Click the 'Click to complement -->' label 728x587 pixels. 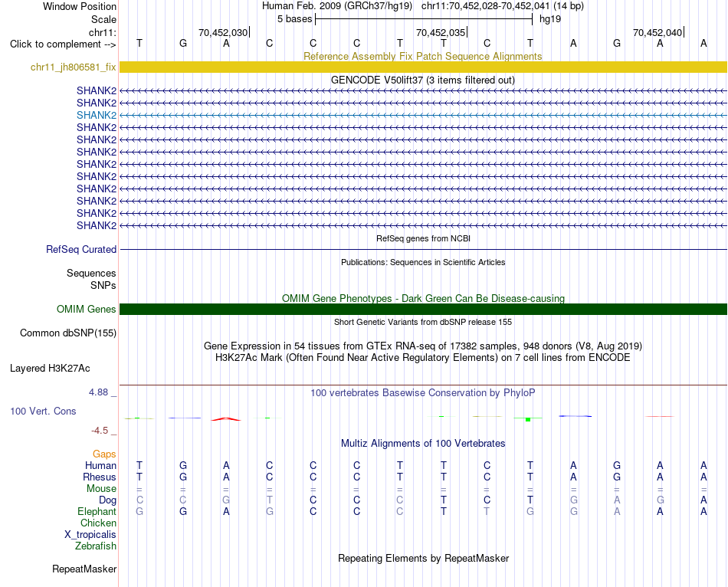63,44
